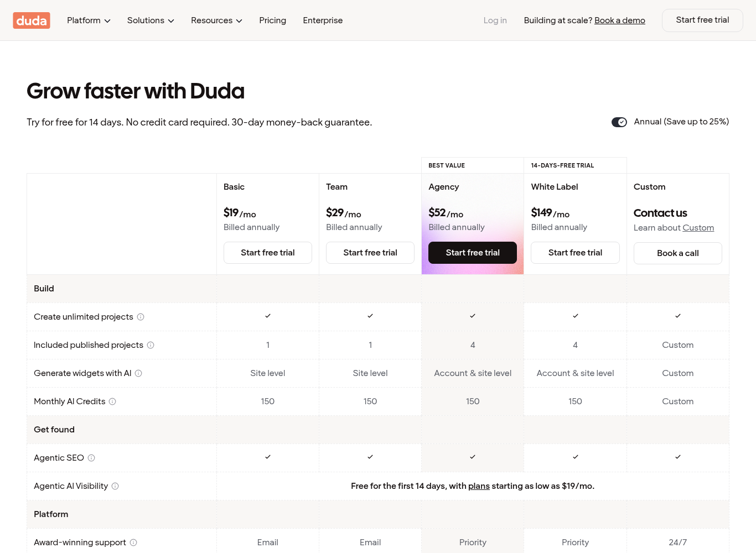Click the Grow faster with Duda heading
Image resolution: width=756 pixels, height=553 pixels.
click(136, 91)
